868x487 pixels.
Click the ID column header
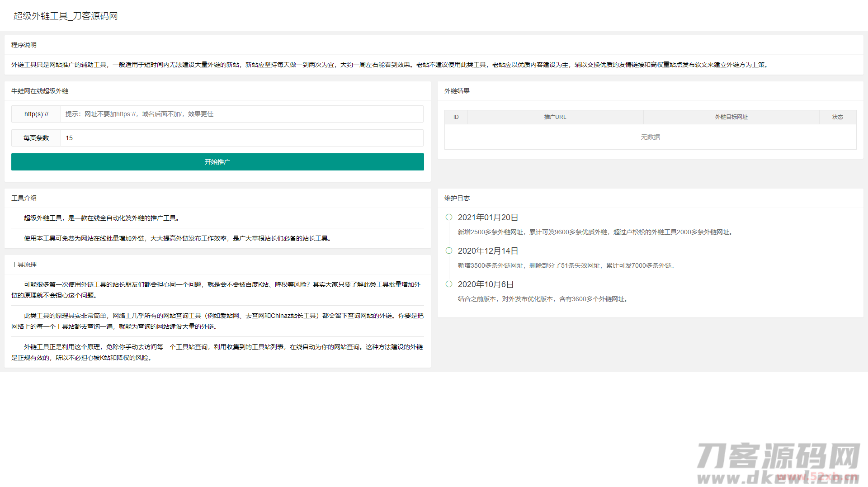click(x=456, y=117)
